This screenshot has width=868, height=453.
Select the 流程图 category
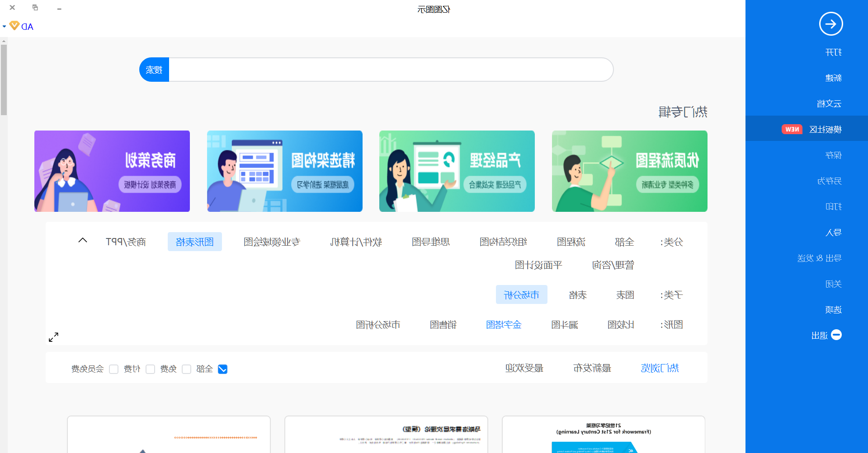571,242
